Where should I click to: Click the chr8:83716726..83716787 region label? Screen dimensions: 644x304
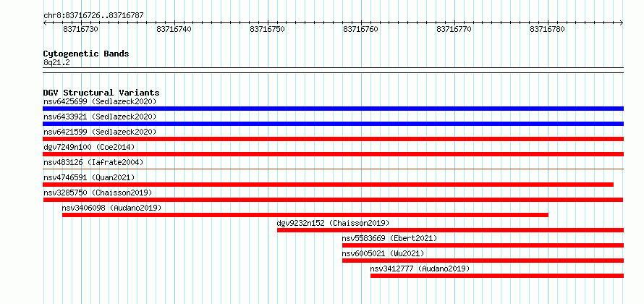93,16
